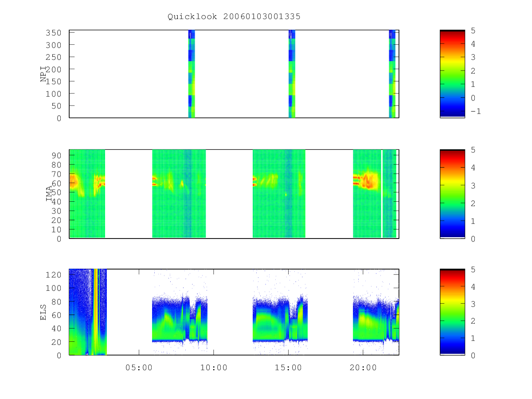
Task: Click the 05:00 time axis label
Action: pyautogui.click(x=139, y=368)
